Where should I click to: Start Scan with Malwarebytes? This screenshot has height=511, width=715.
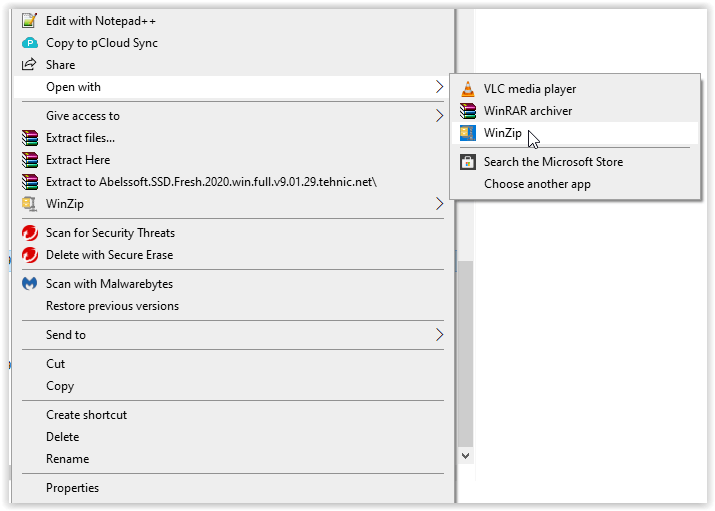coord(230,284)
